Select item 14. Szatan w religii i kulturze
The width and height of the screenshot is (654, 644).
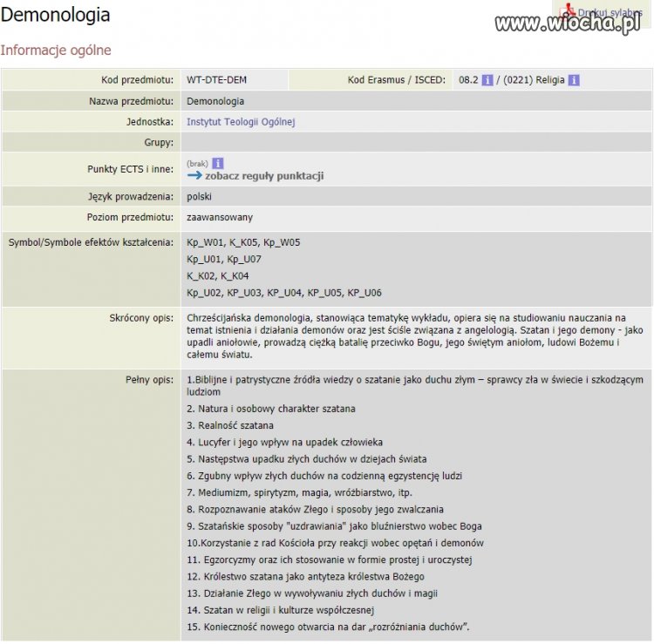(x=280, y=610)
